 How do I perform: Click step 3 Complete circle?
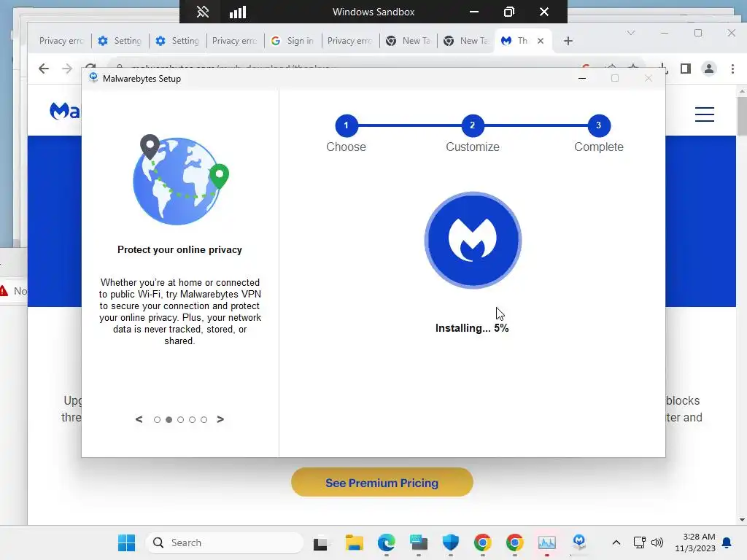coord(599,125)
